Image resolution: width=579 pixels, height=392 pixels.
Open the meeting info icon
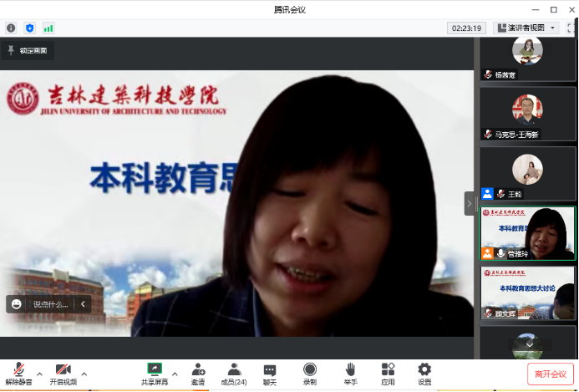coord(11,28)
